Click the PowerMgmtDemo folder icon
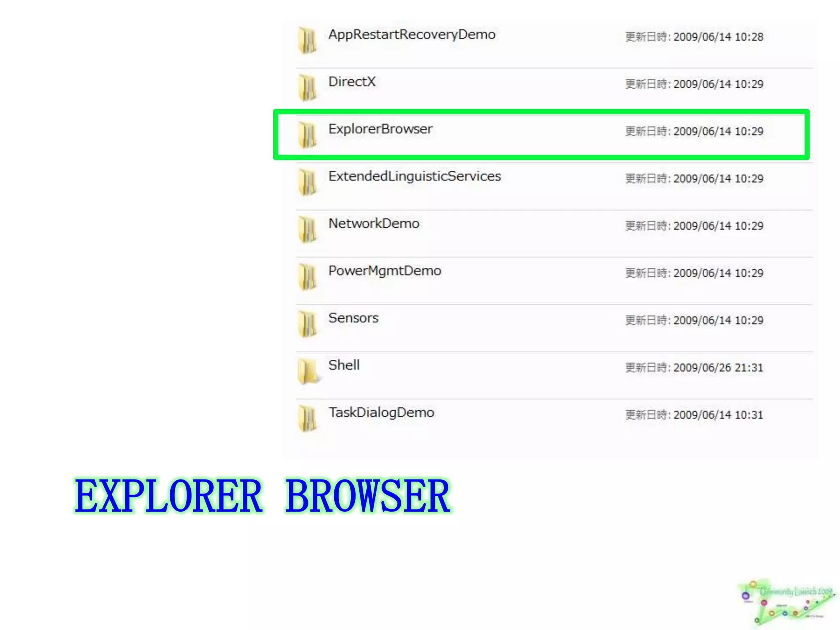This screenshot has width=840, height=630. pyautogui.click(x=307, y=276)
